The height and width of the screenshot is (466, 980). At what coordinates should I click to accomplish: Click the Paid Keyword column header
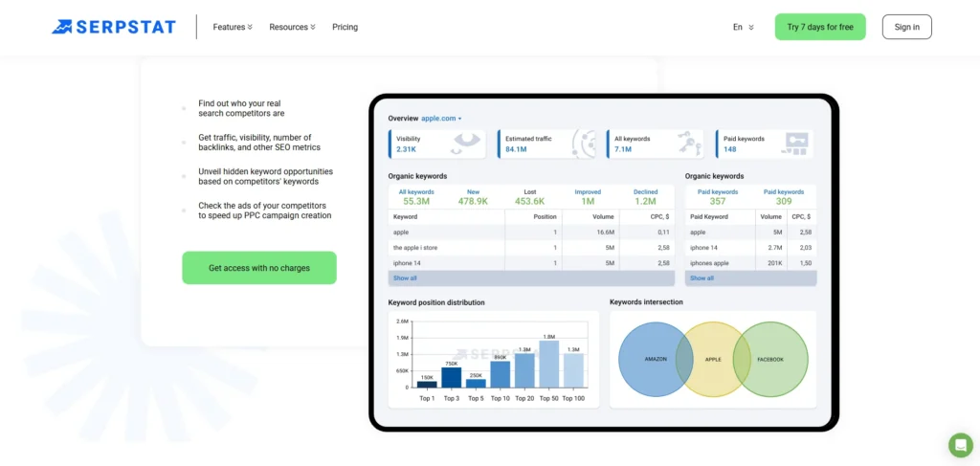tap(721, 217)
